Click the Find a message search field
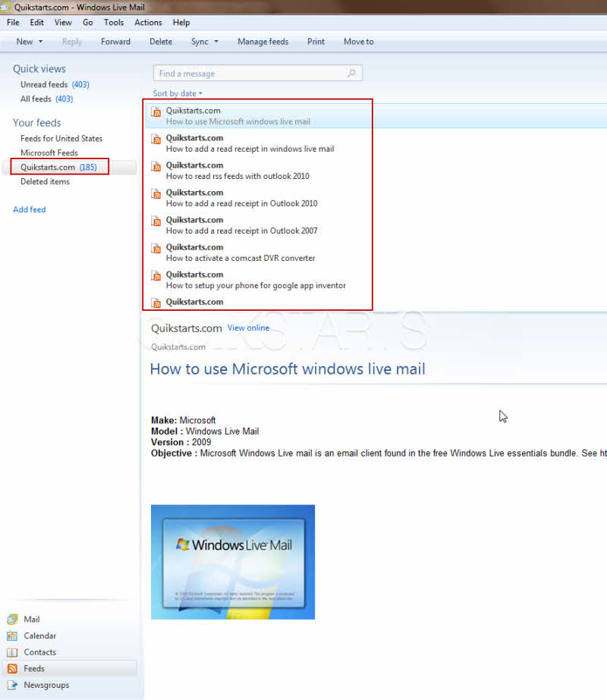This screenshot has width=607, height=700. pos(258,74)
